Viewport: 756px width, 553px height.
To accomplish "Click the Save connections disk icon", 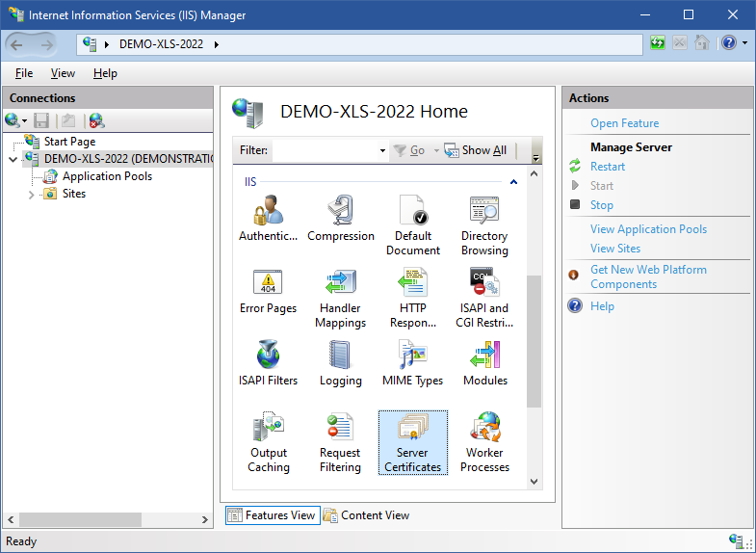I will click(x=41, y=120).
